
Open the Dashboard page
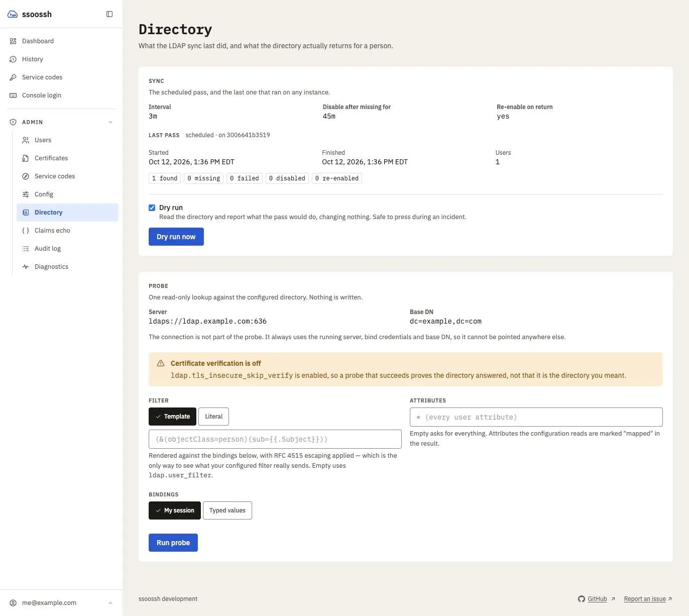(x=61, y=41)
